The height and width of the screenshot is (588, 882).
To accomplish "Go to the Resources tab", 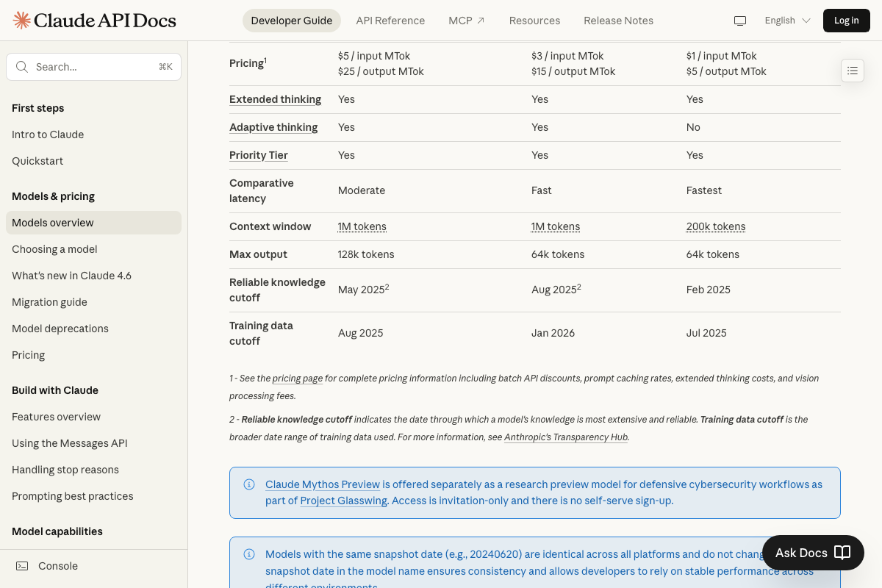I will (x=534, y=21).
